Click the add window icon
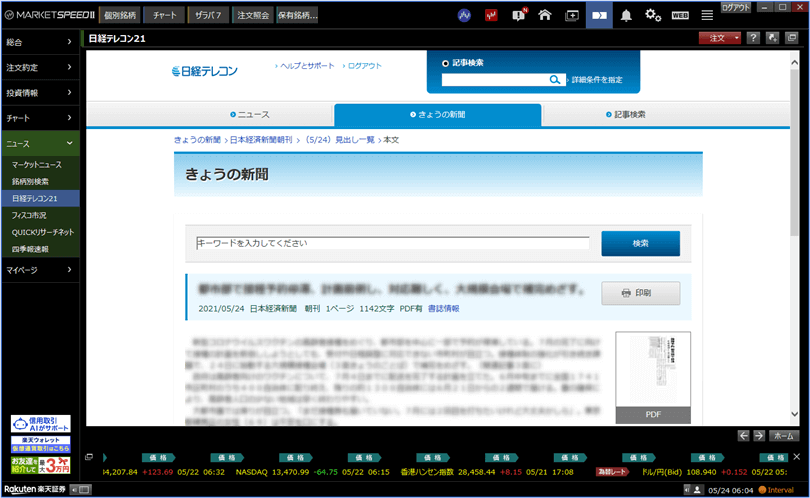 (x=572, y=15)
